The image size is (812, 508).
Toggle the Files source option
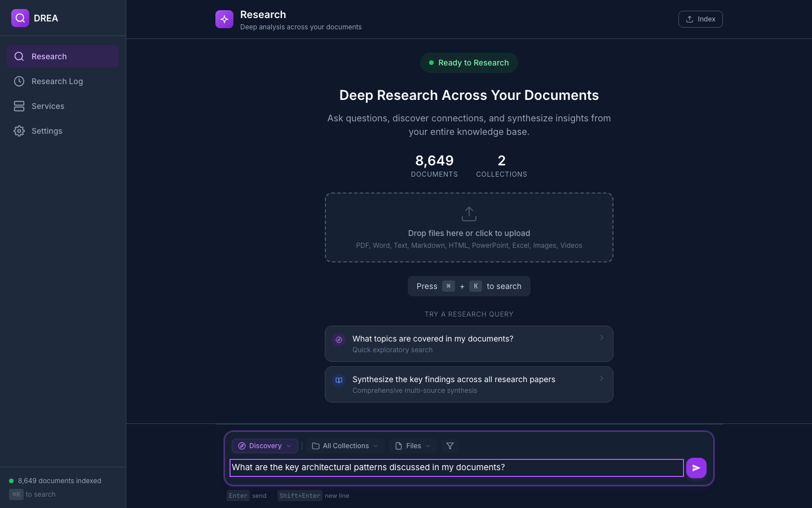[x=412, y=446]
